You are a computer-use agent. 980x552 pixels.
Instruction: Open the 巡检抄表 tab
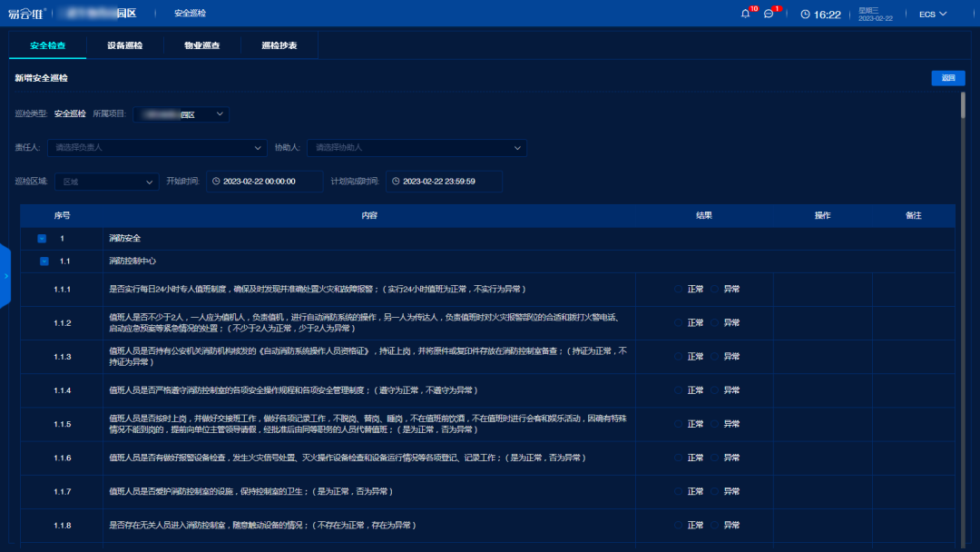[279, 45]
